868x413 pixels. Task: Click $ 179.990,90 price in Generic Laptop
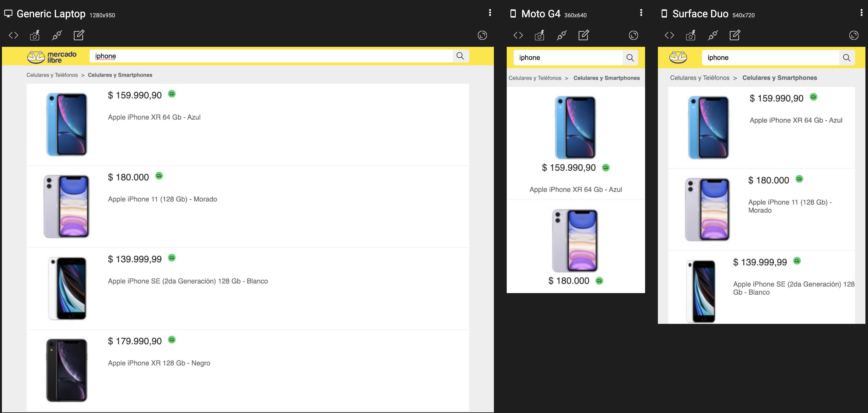(135, 341)
